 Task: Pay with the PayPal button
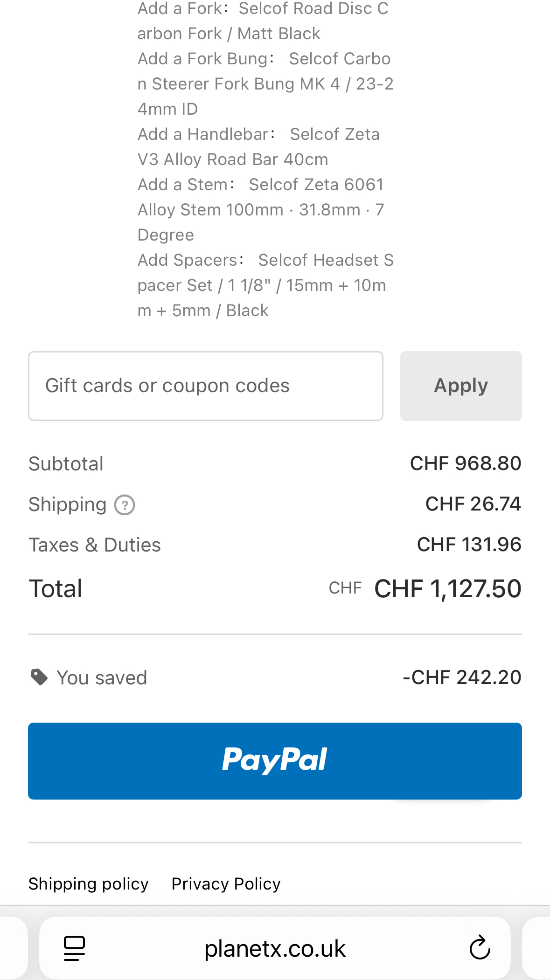click(275, 761)
